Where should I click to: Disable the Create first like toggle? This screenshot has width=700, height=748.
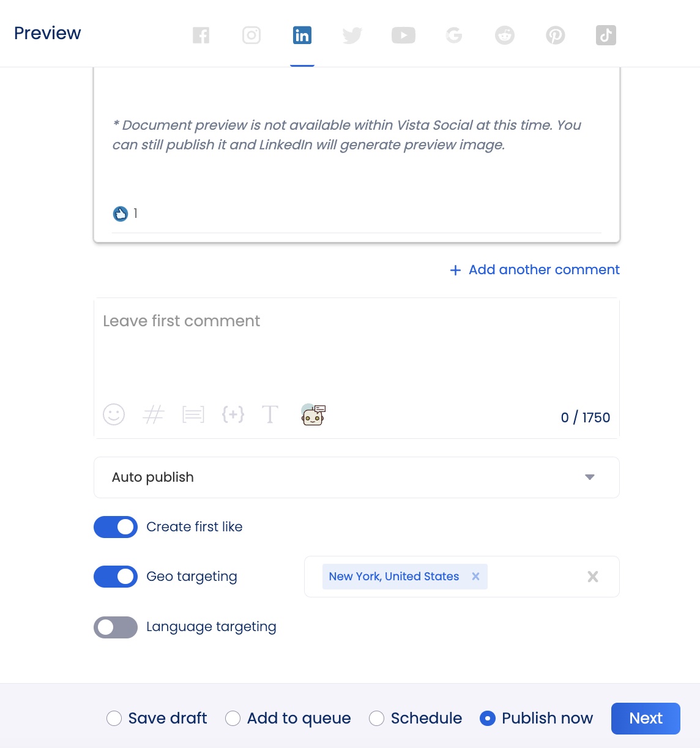click(x=116, y=527)
